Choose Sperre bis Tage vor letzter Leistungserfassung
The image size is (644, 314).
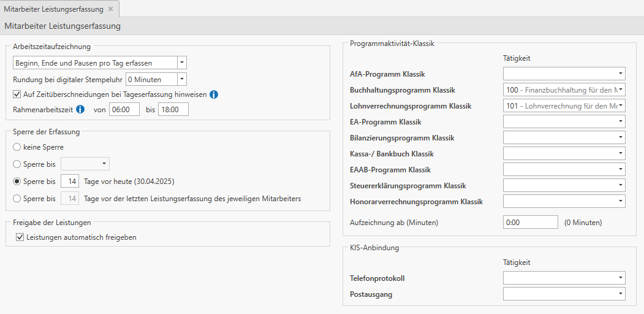[17, 198]
